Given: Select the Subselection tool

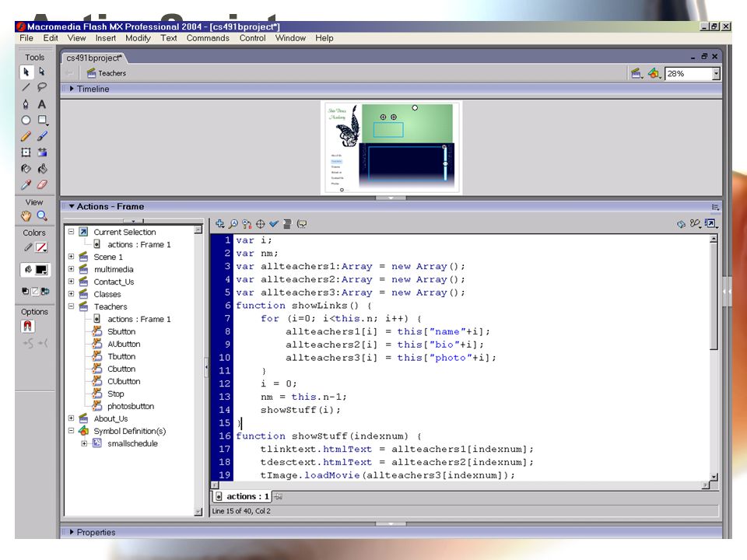Looking at the screenshot, I should (x=42, y=72).
